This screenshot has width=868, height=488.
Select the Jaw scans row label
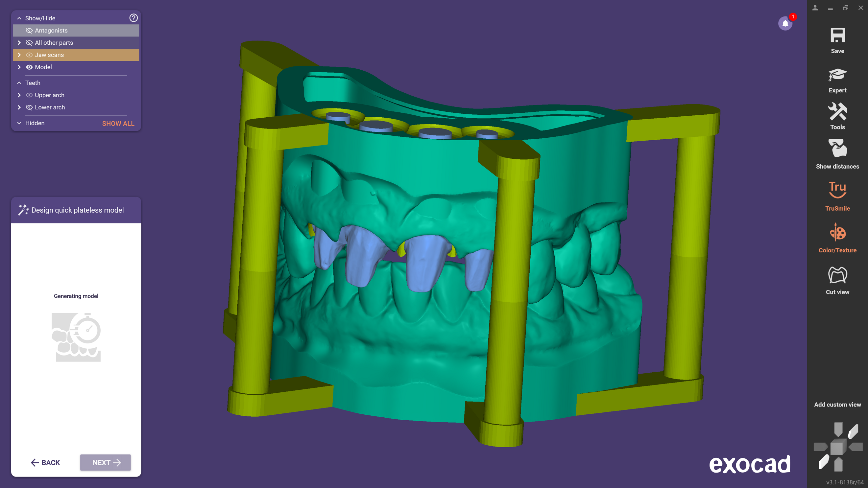49,55
